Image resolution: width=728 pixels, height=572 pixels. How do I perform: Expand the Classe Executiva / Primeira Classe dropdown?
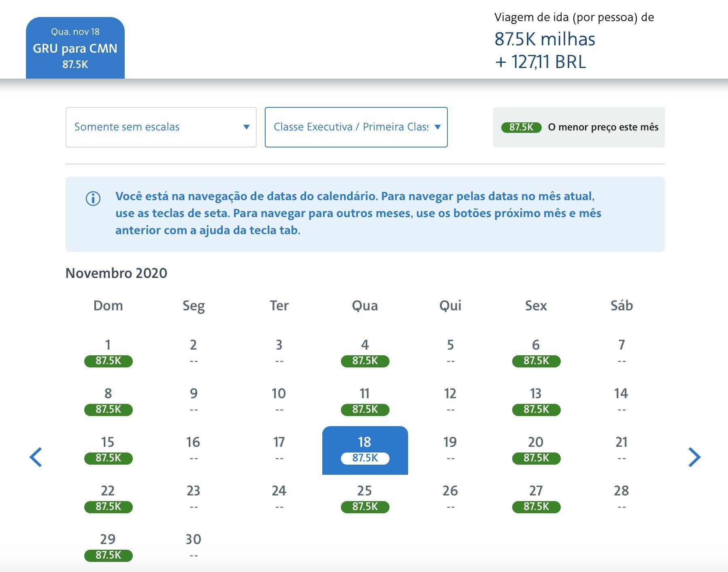pyautogui.click(x=356, y=127)
